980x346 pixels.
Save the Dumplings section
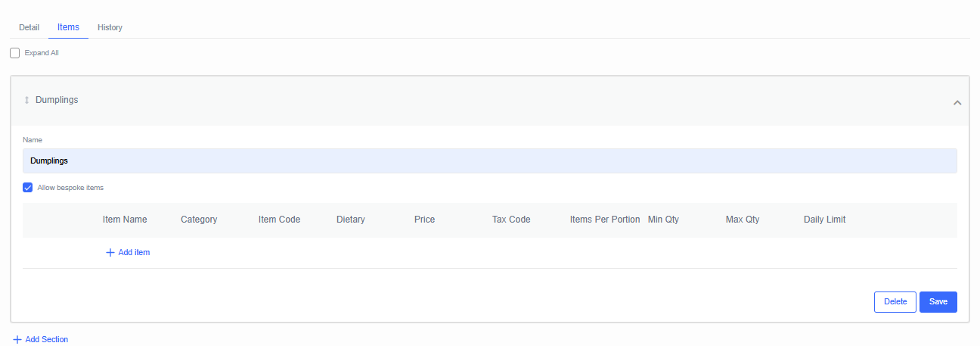pos(938,301)
